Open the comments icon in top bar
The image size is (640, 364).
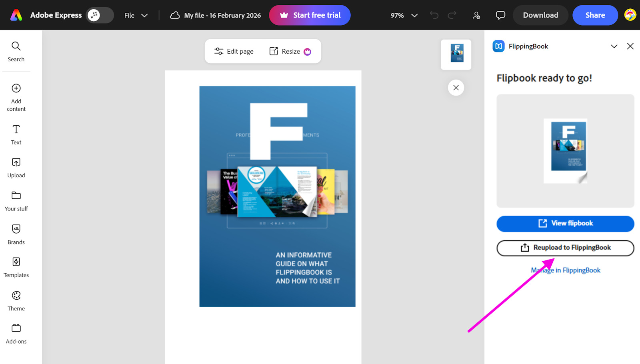pos(500,15)
